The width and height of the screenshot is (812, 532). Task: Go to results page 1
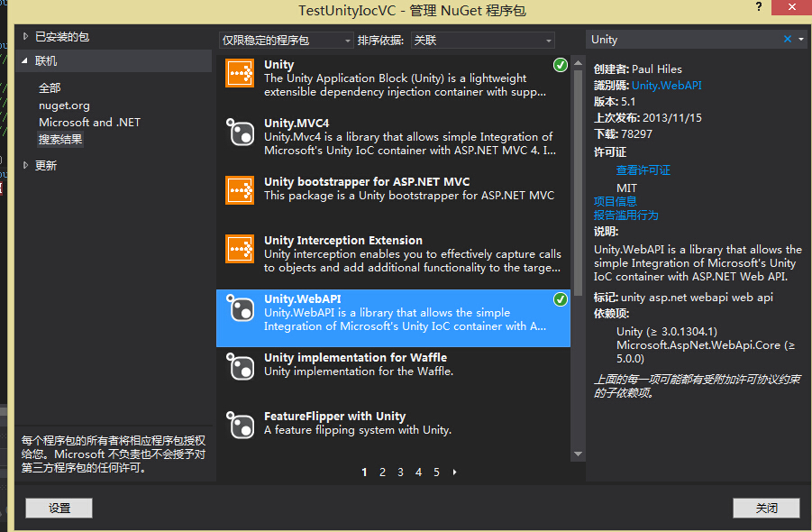click(365, 472)
